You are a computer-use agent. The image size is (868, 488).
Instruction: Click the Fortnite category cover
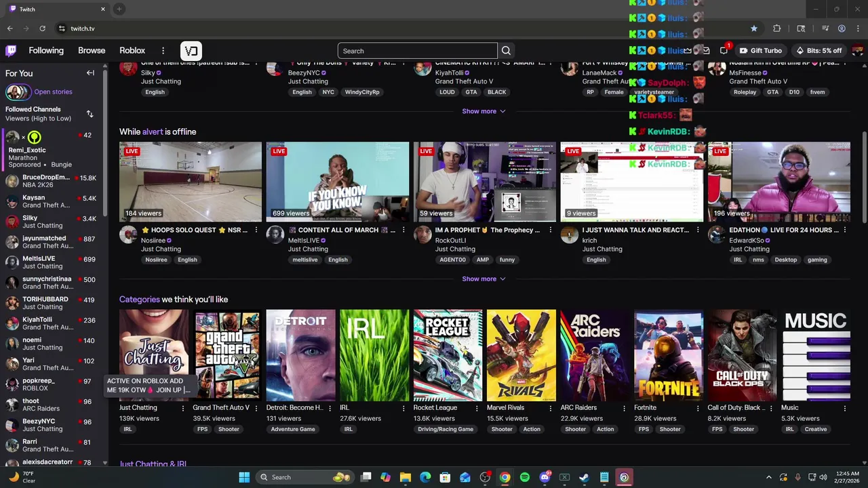[669, 355]
